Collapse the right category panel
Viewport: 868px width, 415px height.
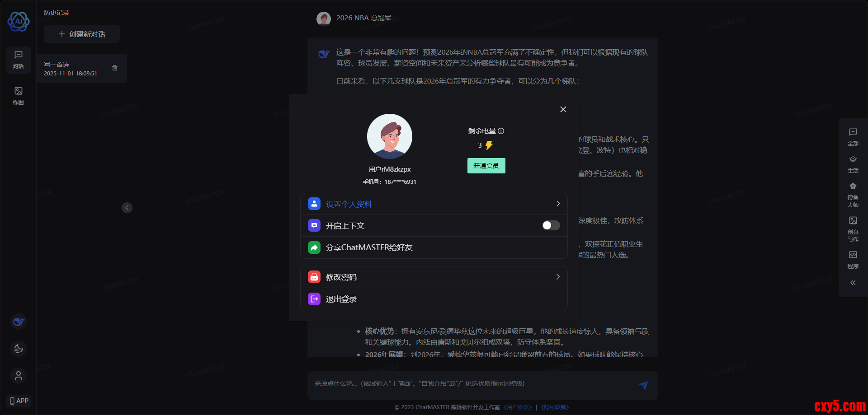(853, 283)
